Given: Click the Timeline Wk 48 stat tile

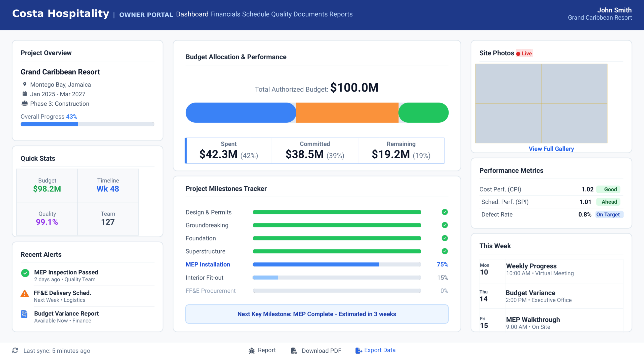Looking at the screenshot, I should pyautogui.click(x=108, y=185).
